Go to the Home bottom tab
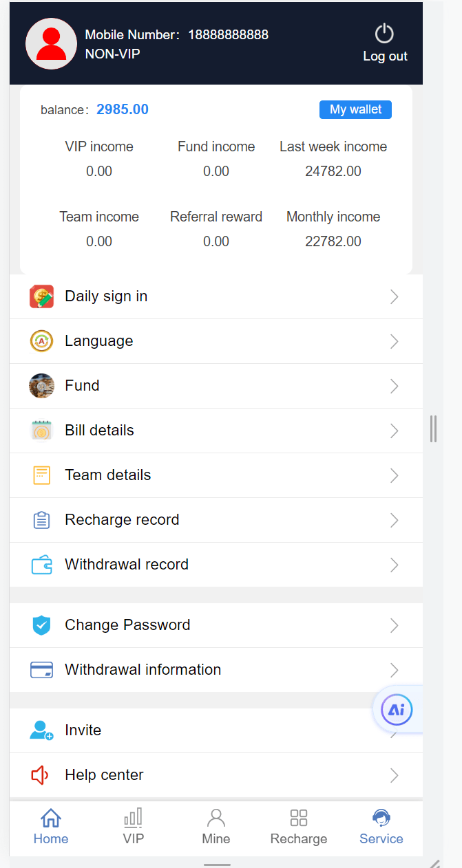 coord(51,827)
